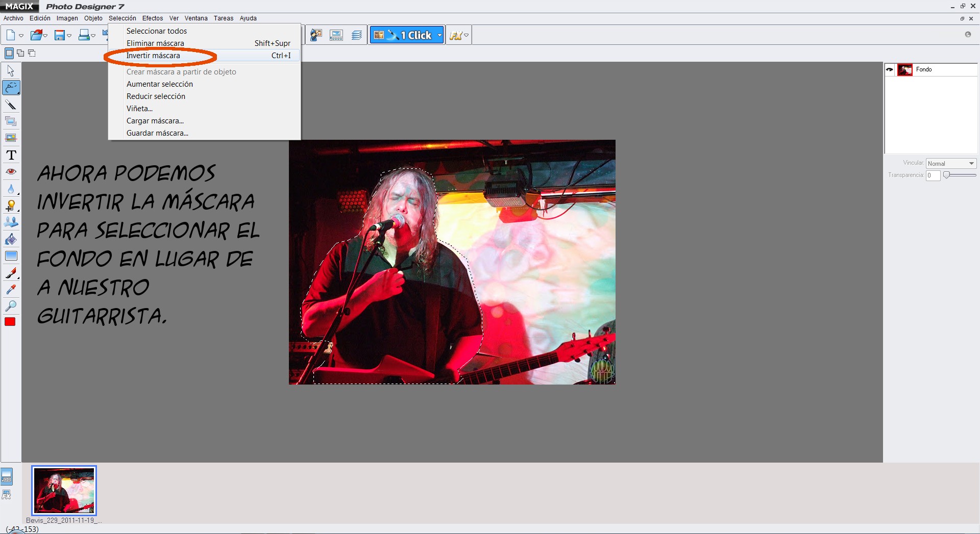This screenshot has height=534, width=980.
Task: Enable the subtract-from-selection mode button
Action: tap(32, 53)
